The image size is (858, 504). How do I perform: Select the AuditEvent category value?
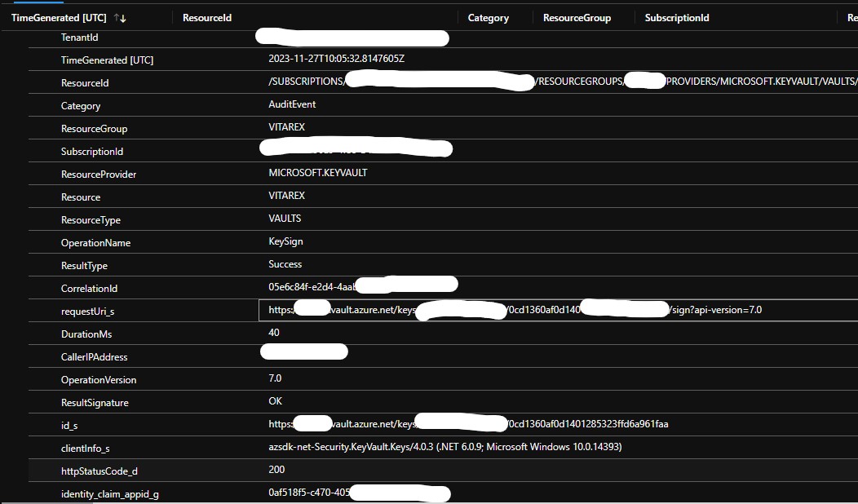pos(292,104)
